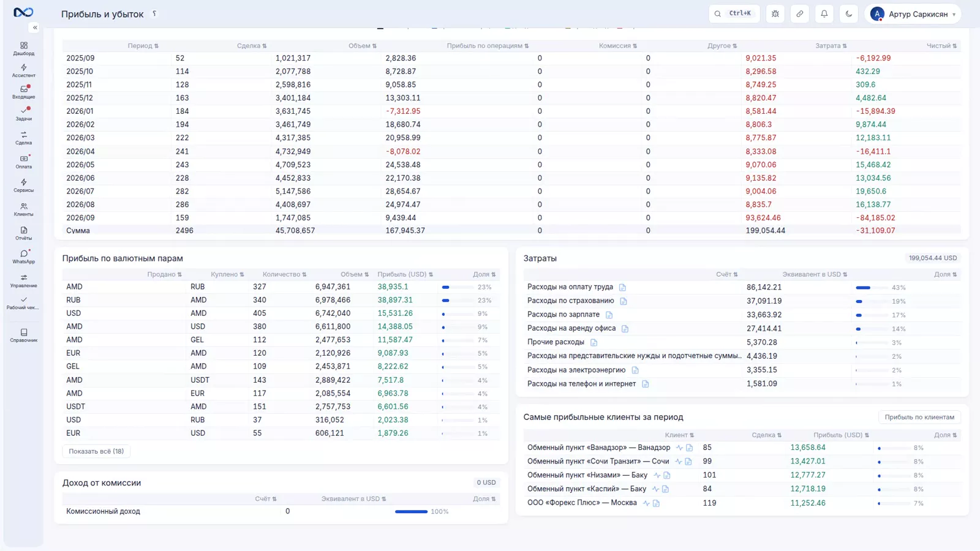This screenshot has height=551, width=980.
Task: Go to Отчёты in sidebar menu
Action: pos(23,233)
